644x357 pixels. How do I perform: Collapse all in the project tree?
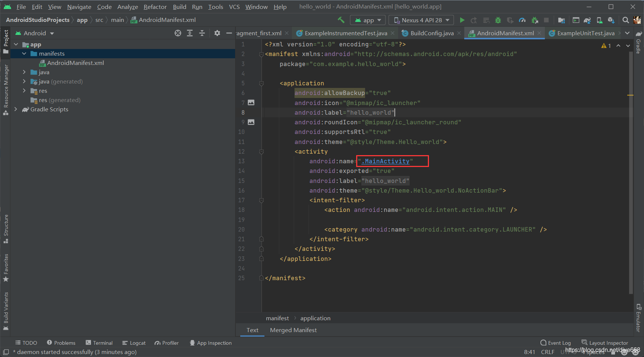(x=202, y=33)
